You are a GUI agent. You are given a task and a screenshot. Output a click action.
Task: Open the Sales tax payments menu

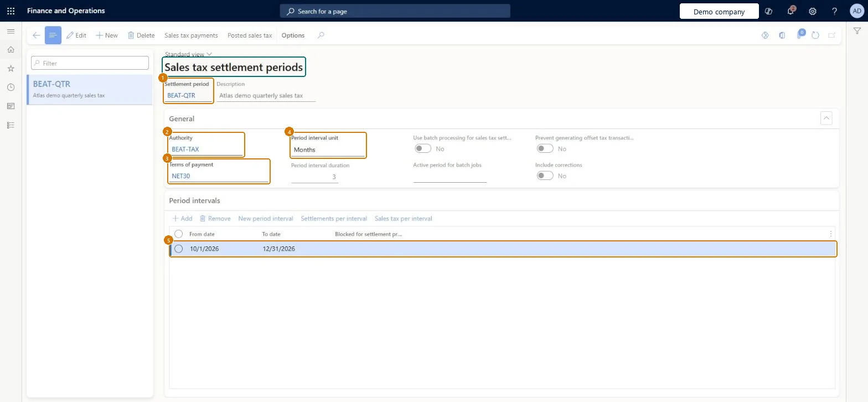191,35
